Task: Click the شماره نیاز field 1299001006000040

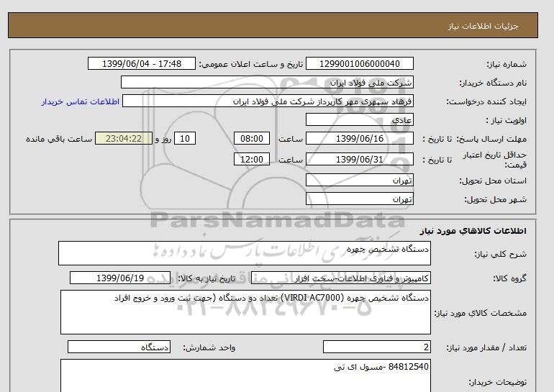Action: (359, 63)
